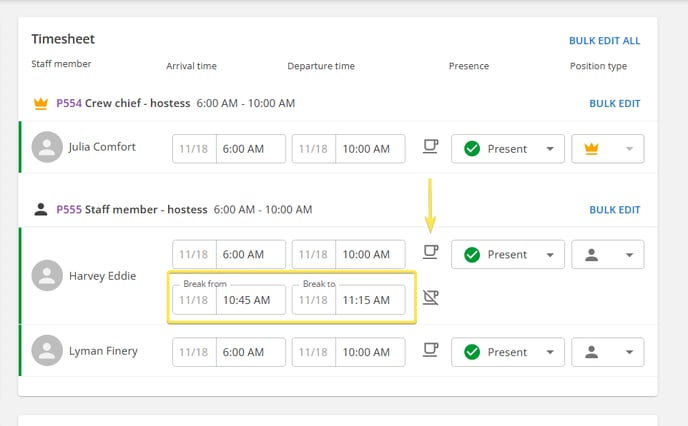This screenshot has height=426, width=688.
Task: Add a break for Julia Comfort
Action: tap(430, 146)
